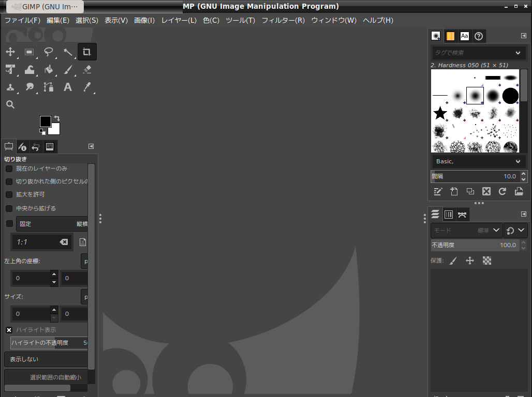Enable 中央から拡げる checkbox
This screenshot has height=397, width=532.
[9, 208]
